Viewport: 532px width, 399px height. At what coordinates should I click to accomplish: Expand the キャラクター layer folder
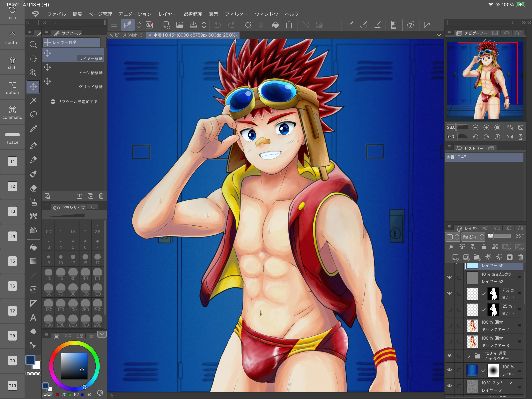click(469, 356)
